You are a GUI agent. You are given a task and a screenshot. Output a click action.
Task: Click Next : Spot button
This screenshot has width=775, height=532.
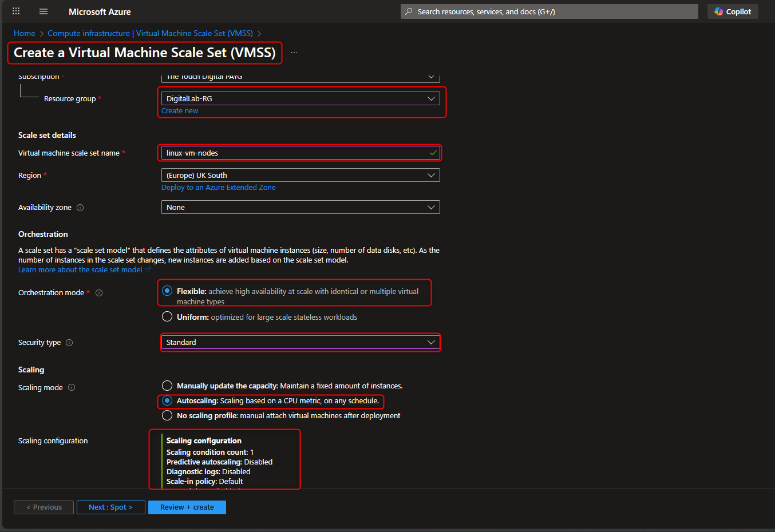coord(110,507)
